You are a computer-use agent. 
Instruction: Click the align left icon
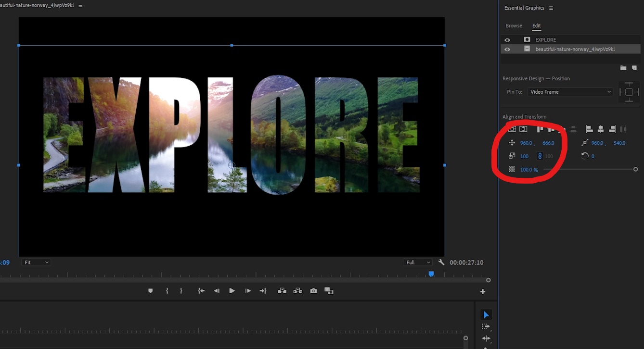(x=589, y=129)
